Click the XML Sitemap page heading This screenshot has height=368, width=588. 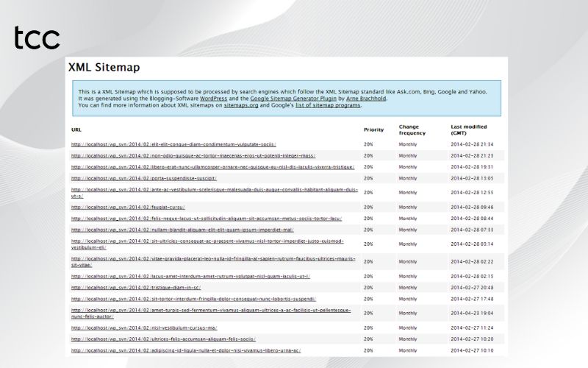[104, 67]
